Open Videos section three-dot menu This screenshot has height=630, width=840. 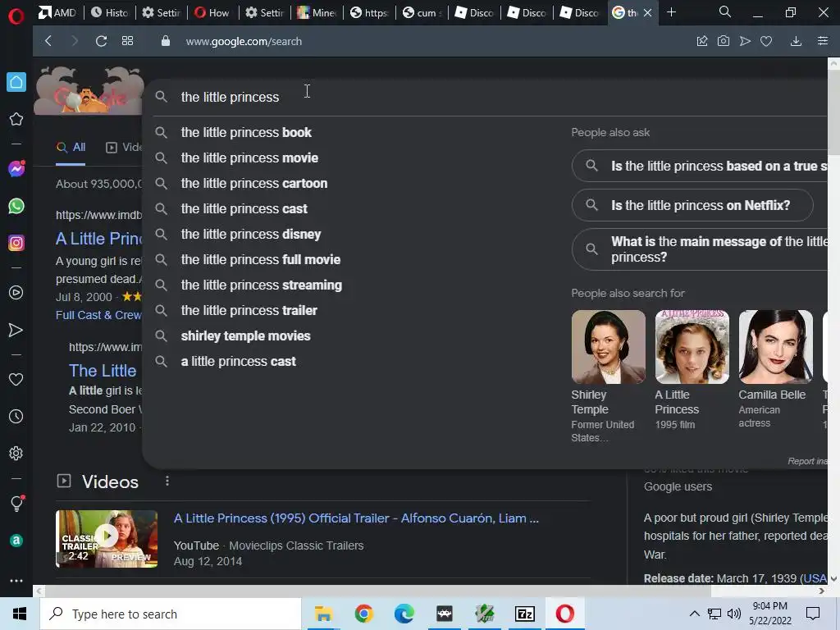167,481
